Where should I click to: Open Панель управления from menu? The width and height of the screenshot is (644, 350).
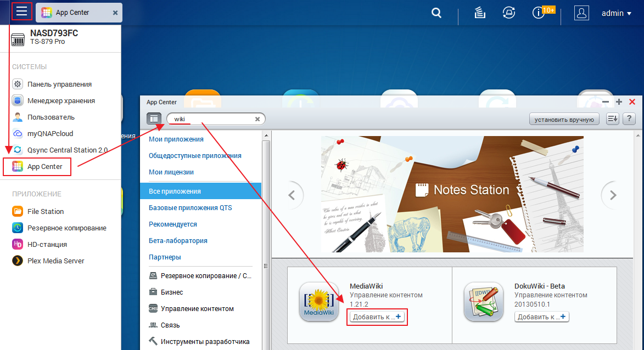tap(59, 84)
